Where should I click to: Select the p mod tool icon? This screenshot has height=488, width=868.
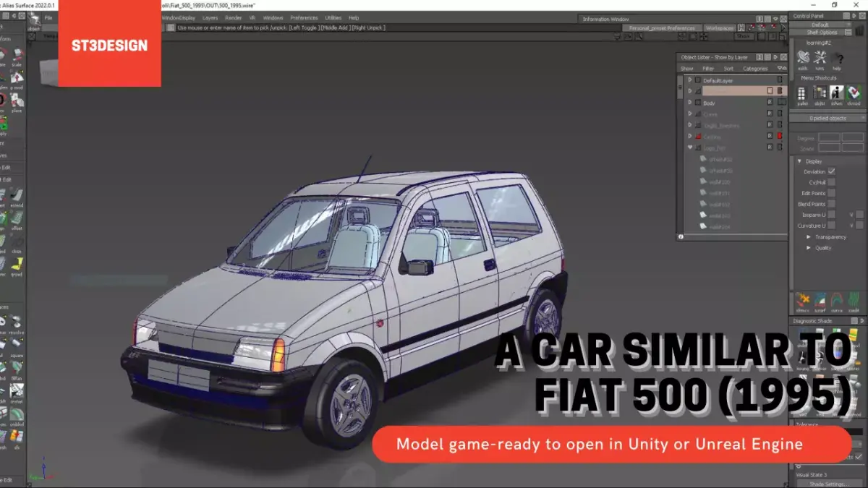16,78
